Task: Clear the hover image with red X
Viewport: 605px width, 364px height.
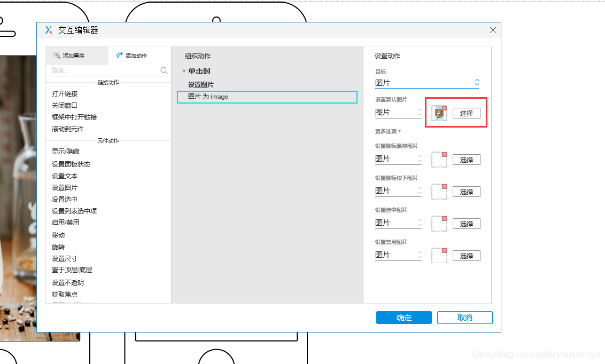Action: (x=445, y=154)
